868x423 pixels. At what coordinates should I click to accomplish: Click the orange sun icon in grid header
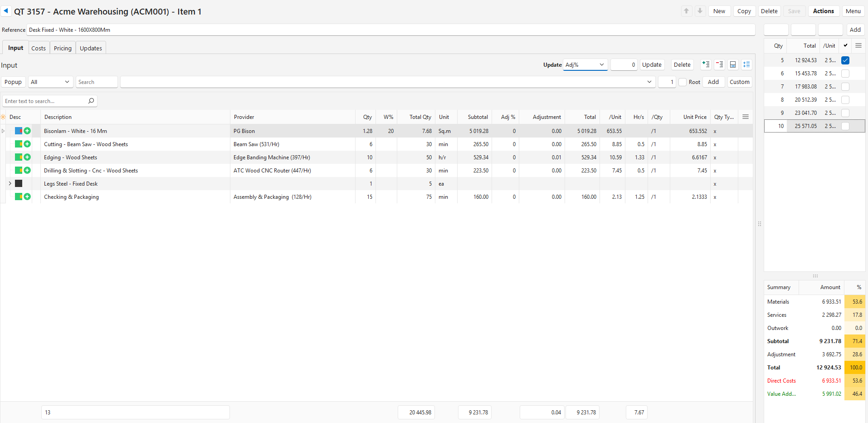click(3, 117)
